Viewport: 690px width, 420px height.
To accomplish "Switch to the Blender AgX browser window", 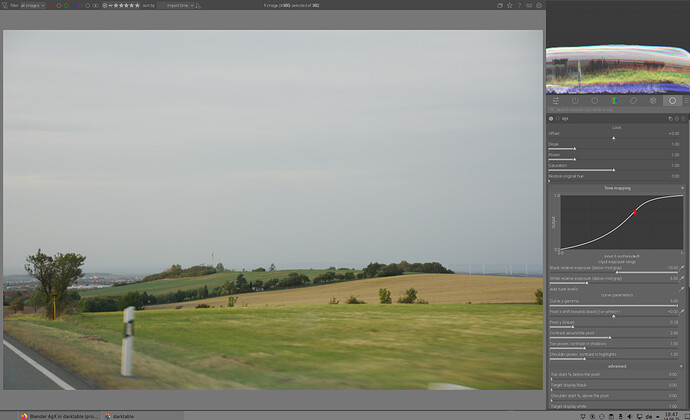I will tap(57, 415).
